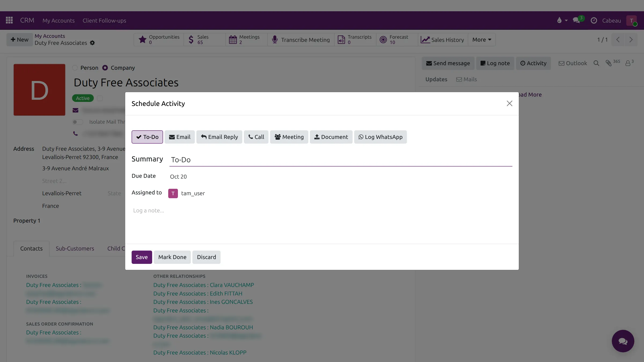The width and height of the screenshot is (644, 362).
Task: Toggle the Isolate Mail Thread switch
Action: 78,122
